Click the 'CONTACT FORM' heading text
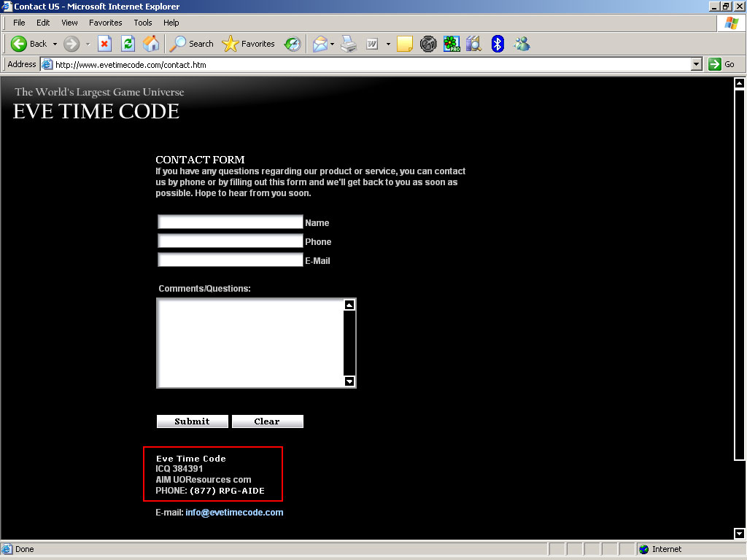The image size is (747, 560). coord(200,160)
